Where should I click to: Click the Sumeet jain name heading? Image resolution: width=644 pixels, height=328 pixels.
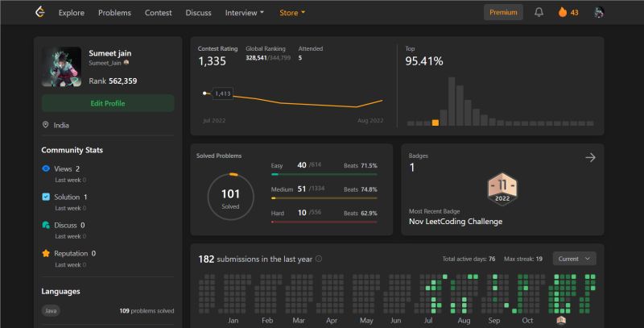point(110,53)
